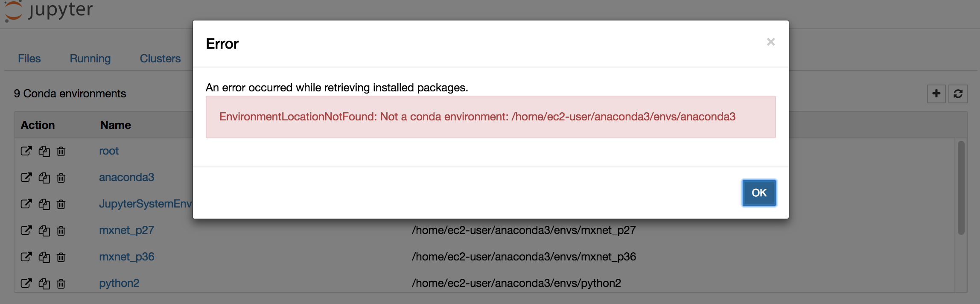This screenshot has height=304, width=980.
Task: Clone the mxnet_p27 environment
Action: [44, 231]
